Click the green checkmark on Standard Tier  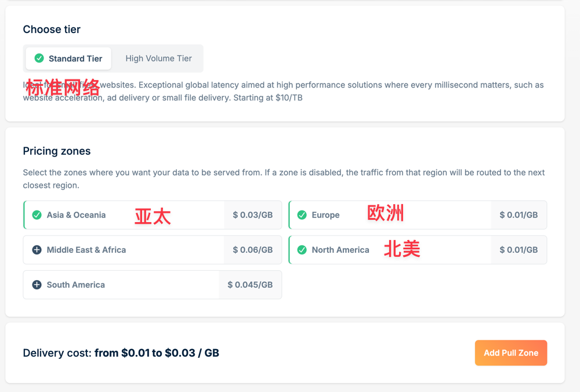39,59
